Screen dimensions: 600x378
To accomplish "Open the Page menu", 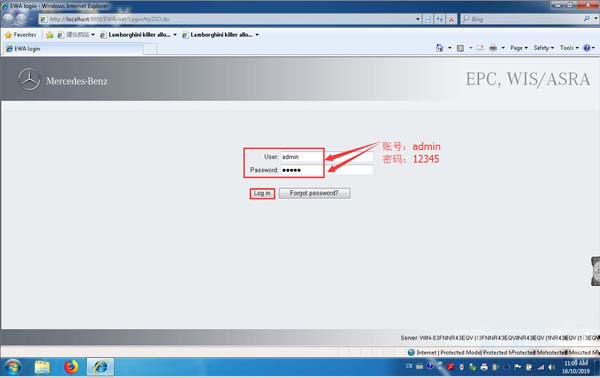I will (x=519, y=48).
